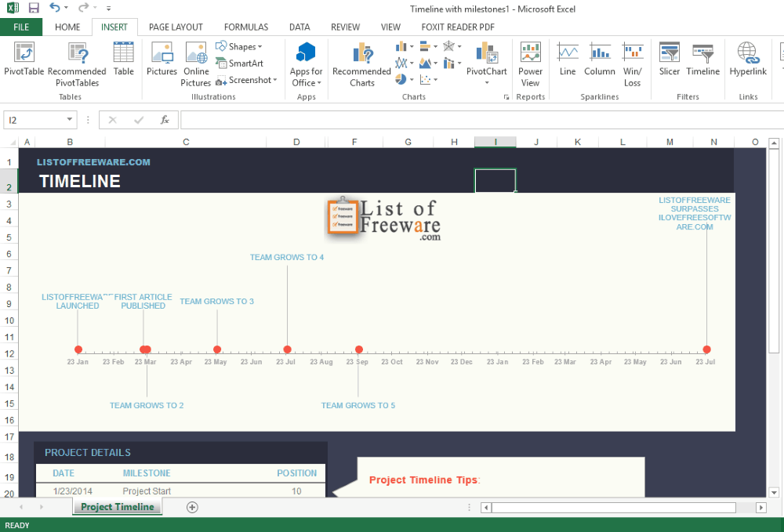This screenshot has width=784, height=532.
Task: Add a new sheet with plus button
Action: coord(192,508)
